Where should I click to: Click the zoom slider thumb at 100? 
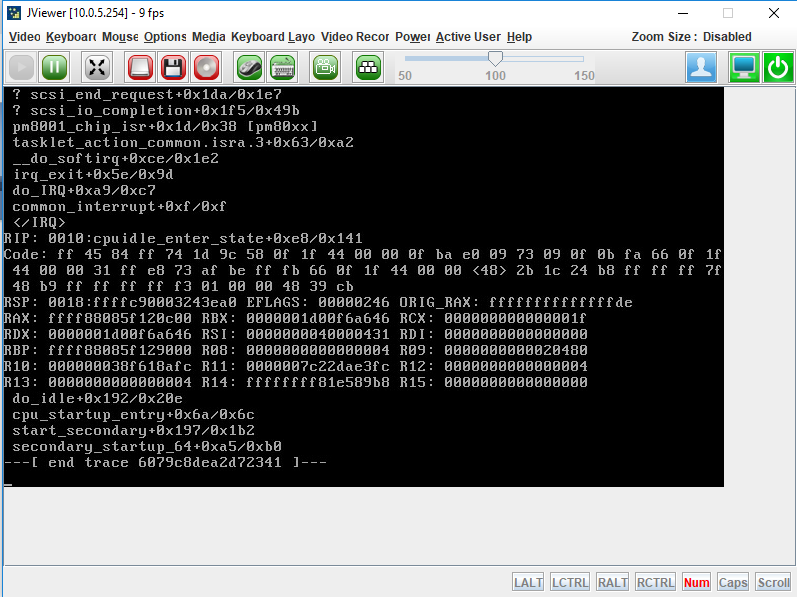point(495,58)
